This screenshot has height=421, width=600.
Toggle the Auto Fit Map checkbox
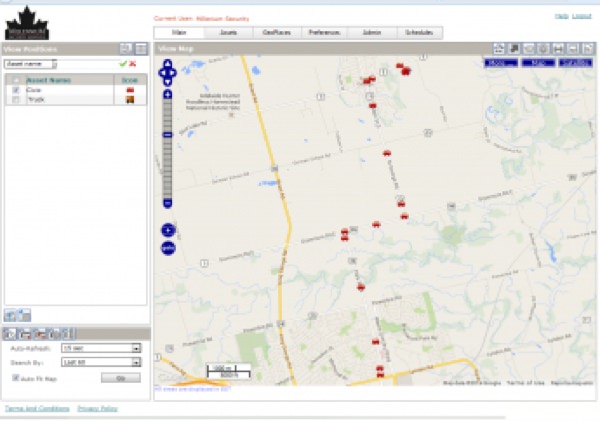[16, 378]
